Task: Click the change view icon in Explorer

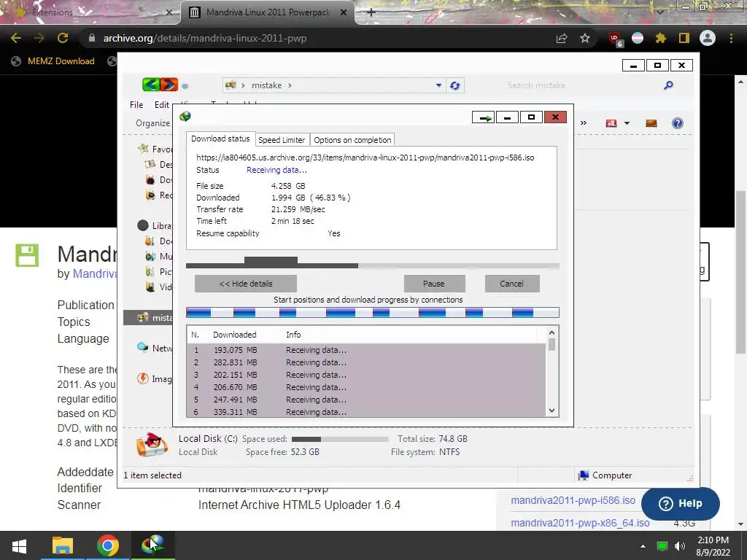Action: [x=611, y=123]
